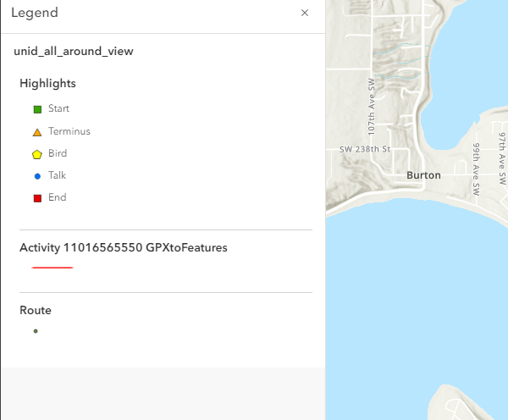Image resolution: width=508 pixels, height=420 pixels.
Task: Click the Activity 11016565550 GPXtoFeatures heading
Action: coord(123,248)
